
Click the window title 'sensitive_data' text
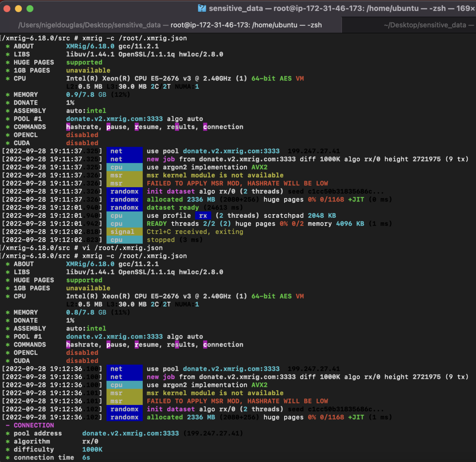coord(236,8)
